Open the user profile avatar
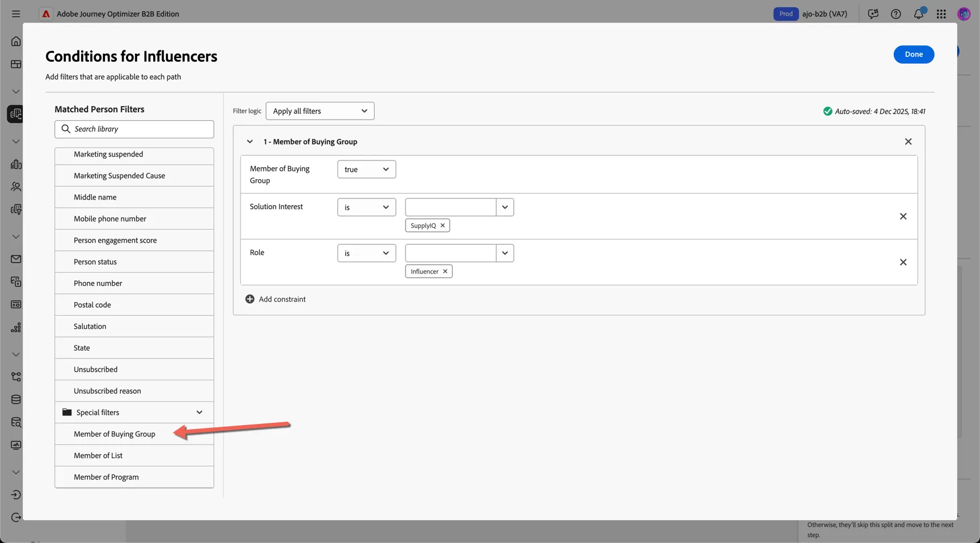 964,14
